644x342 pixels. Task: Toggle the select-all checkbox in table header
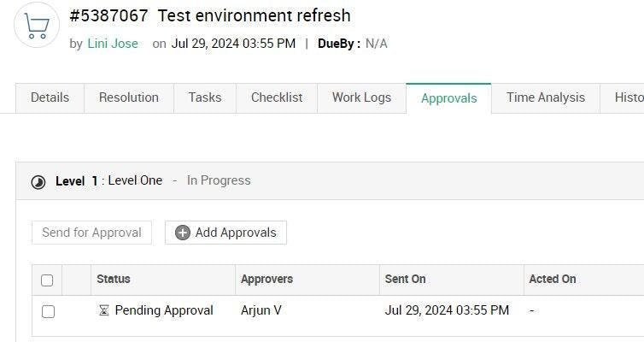pos(47,280)
